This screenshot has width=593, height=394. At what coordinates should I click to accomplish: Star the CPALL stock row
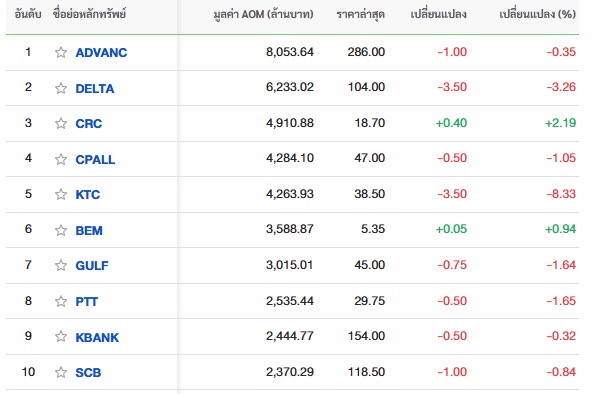(x=61, y=159)
